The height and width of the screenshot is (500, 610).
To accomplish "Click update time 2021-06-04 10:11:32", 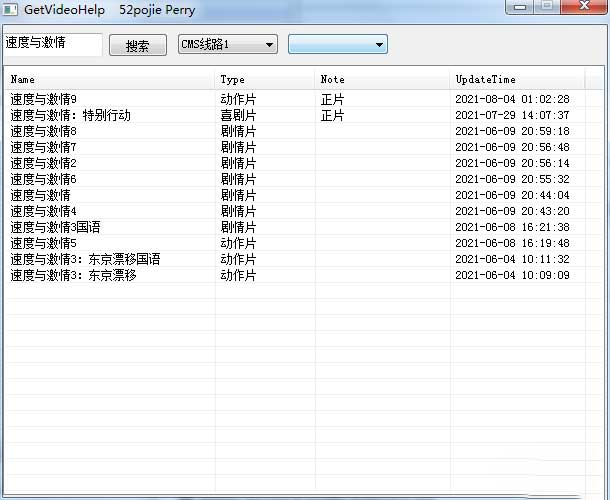I will pos(512,259).
